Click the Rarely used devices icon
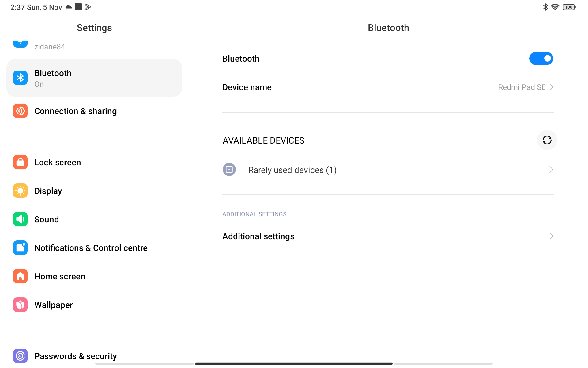This screenshot has width=588, height=368. click(229, 170)
